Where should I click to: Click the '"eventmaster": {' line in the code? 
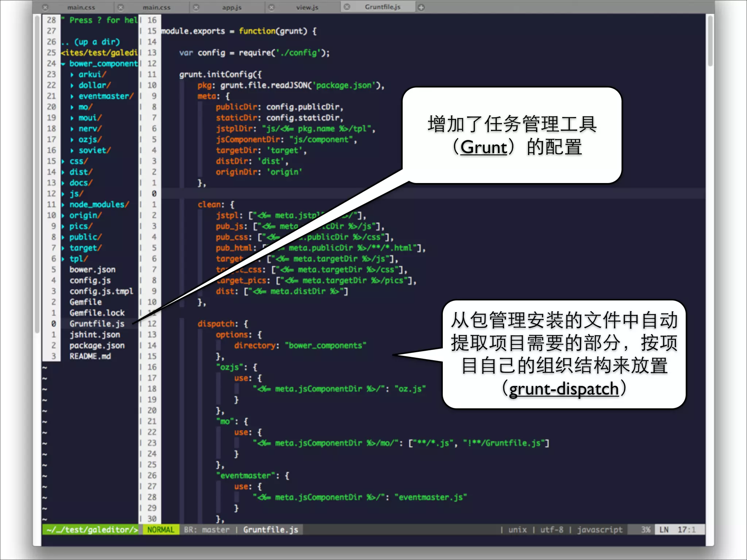[252, 476]
